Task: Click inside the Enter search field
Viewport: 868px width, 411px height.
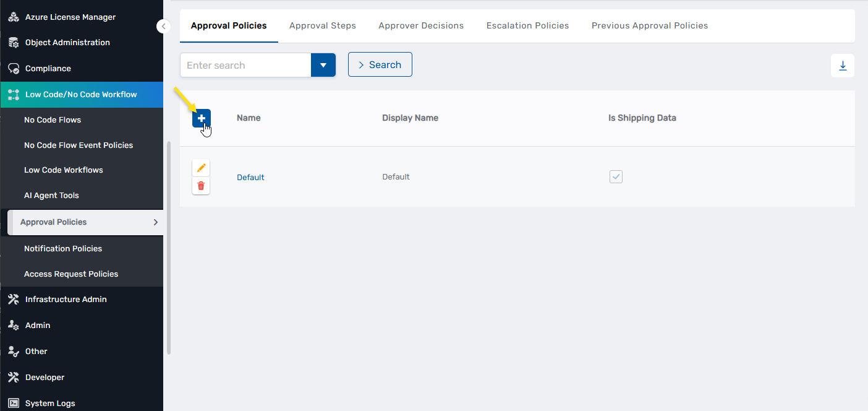Action: [x=245, y=64]
